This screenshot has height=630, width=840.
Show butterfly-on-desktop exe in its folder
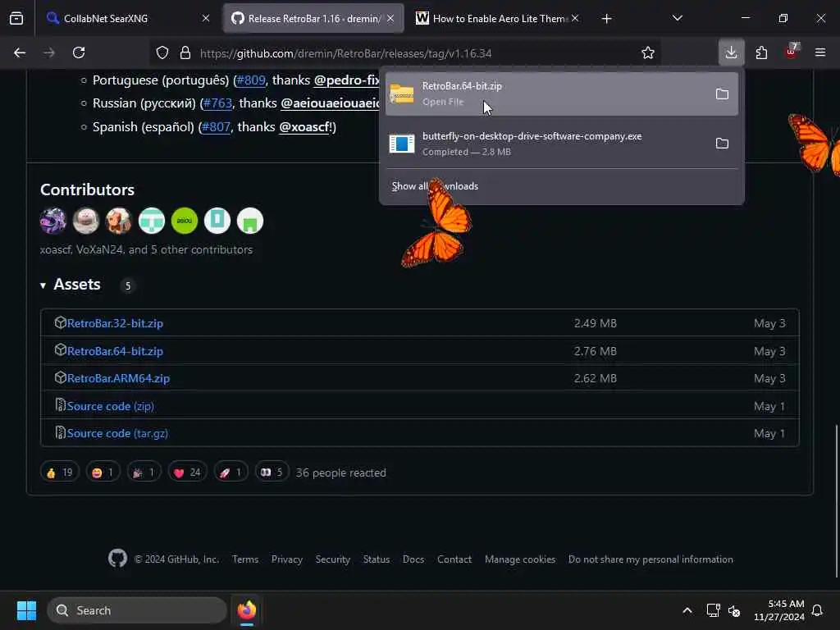[722, 143]
